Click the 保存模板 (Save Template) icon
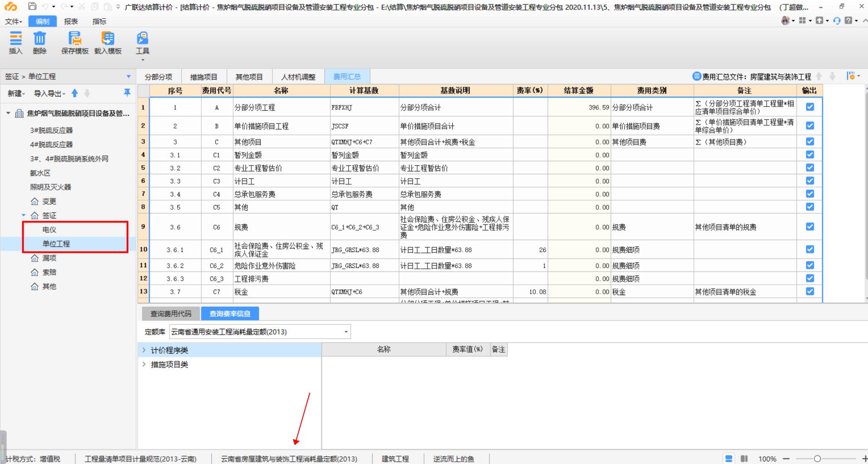The image size is (868, 464). (x=75, y=39)
